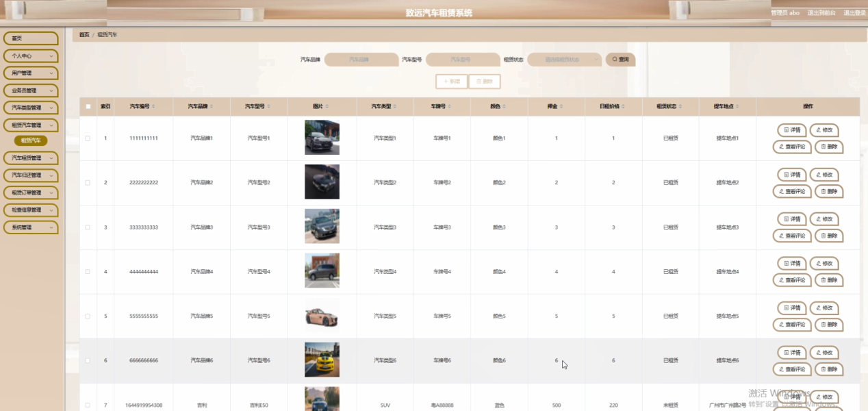868x411 pixels.
Task: Expand 系统管理 sidebar menu
Action: point(31,227)
